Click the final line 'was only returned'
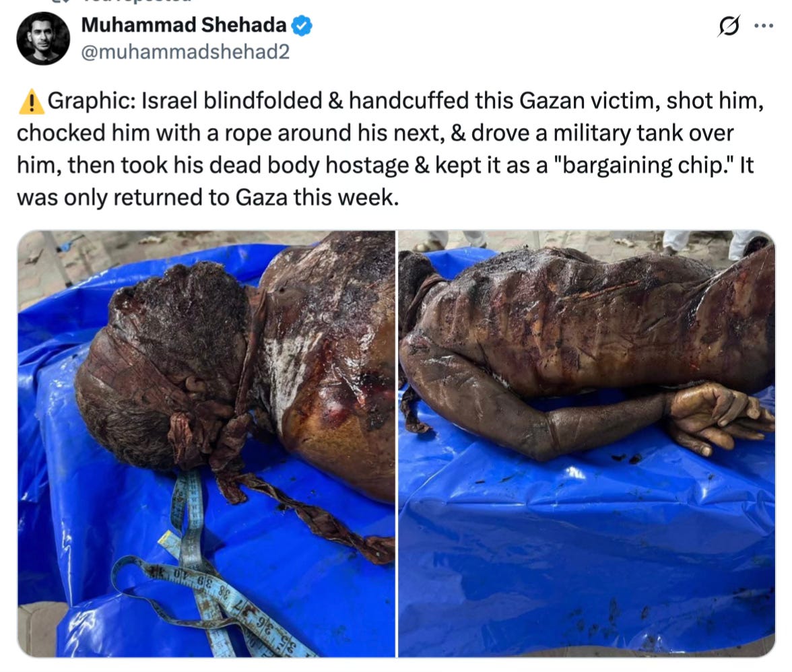This screenshot has height=672, width=792. 207,197
